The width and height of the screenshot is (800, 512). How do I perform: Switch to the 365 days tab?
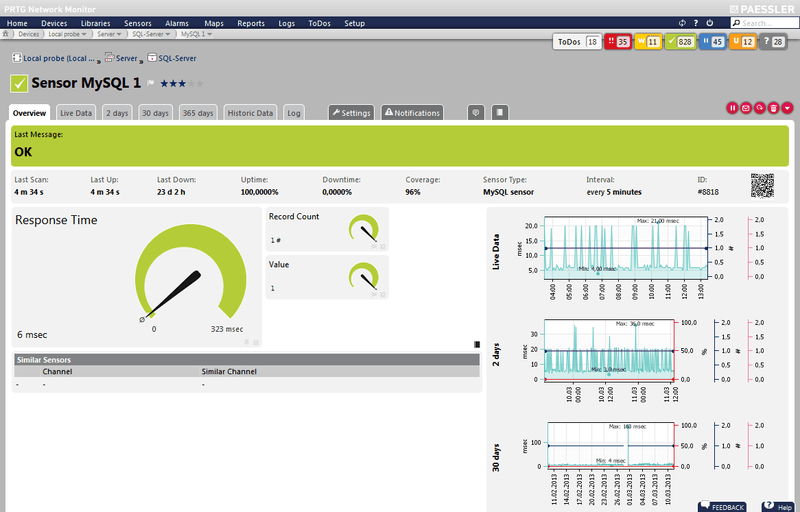coord(198,113)
